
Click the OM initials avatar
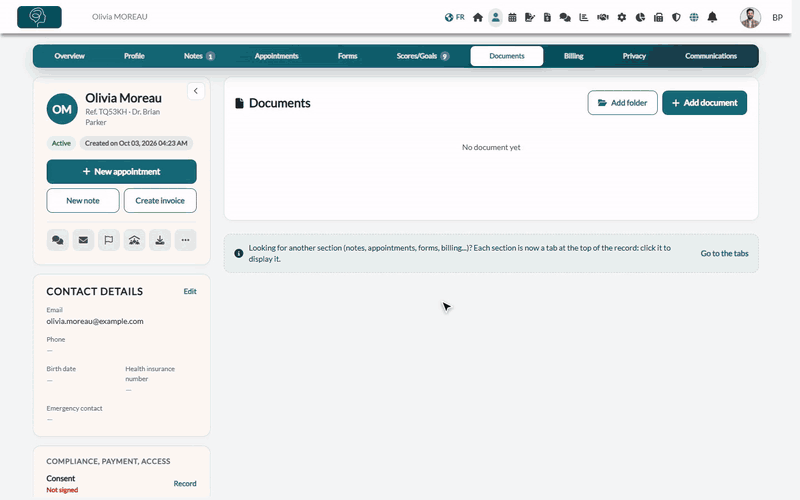click(x=62, y=109)
